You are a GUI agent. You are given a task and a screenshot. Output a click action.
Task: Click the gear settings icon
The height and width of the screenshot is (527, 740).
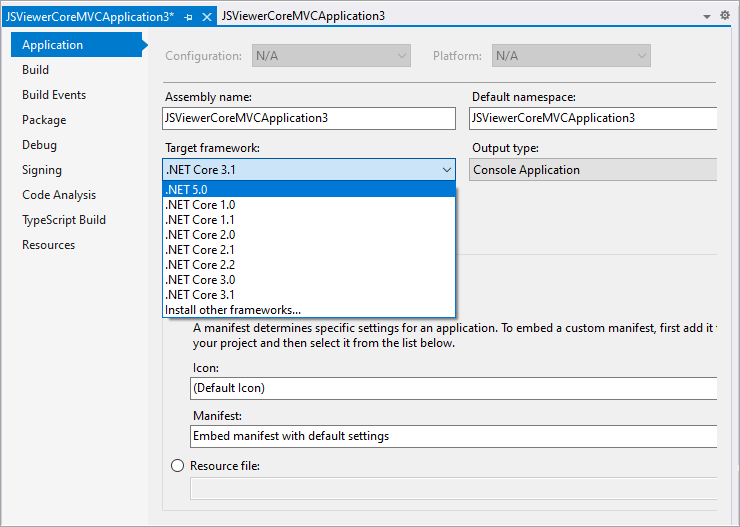pos(725,16)
